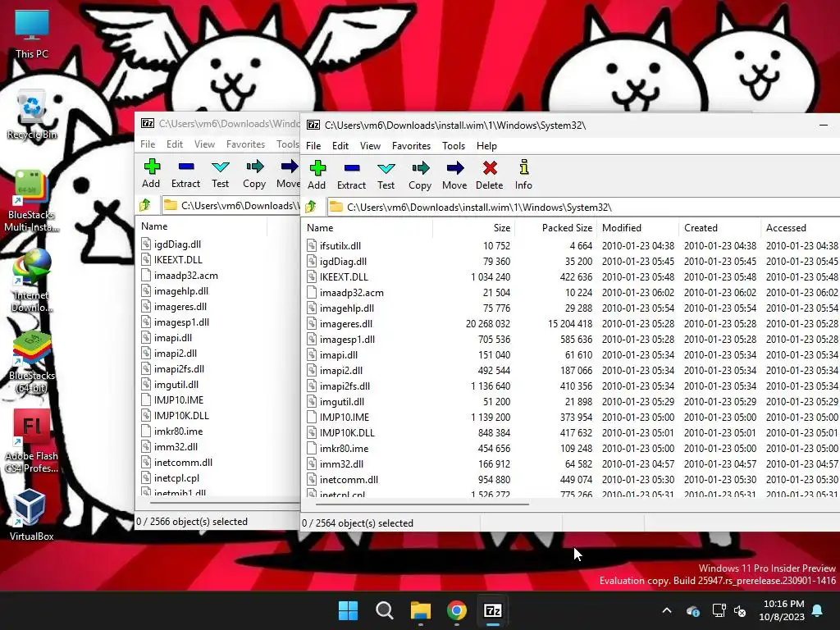Image resolution: width=840 pixels, height=630 pixels.
Task: Open View menu in System32 window
Action: click(x=370, y=146)
